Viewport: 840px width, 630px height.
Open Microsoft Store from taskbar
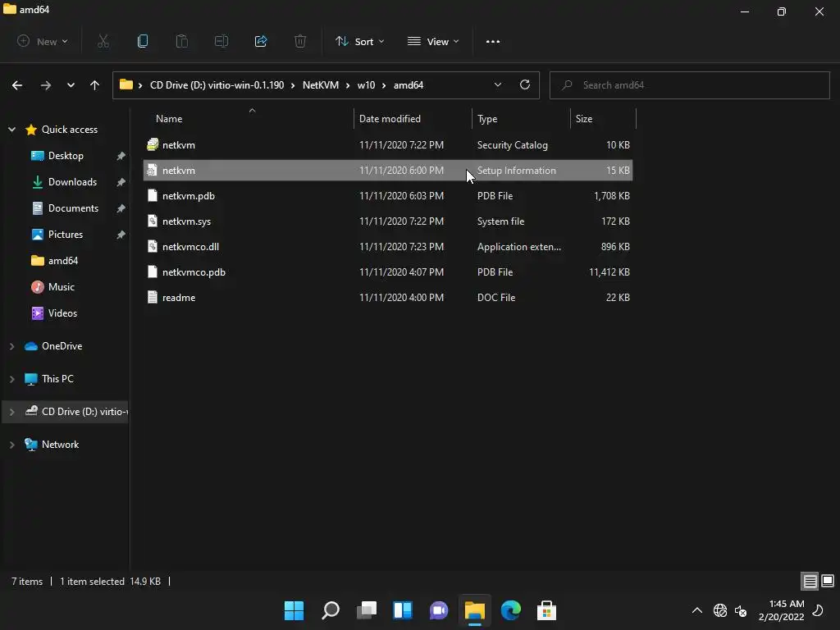pyautogui.click(x=546, y=610)
